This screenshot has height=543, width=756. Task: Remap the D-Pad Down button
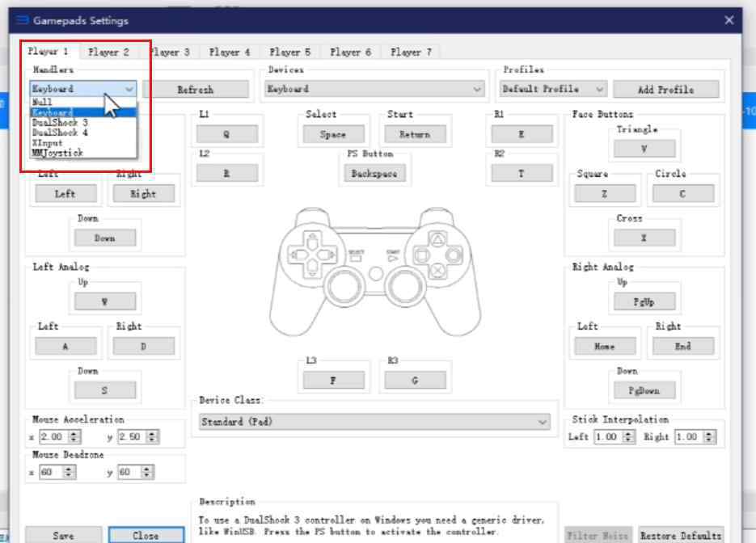(105, 238)
